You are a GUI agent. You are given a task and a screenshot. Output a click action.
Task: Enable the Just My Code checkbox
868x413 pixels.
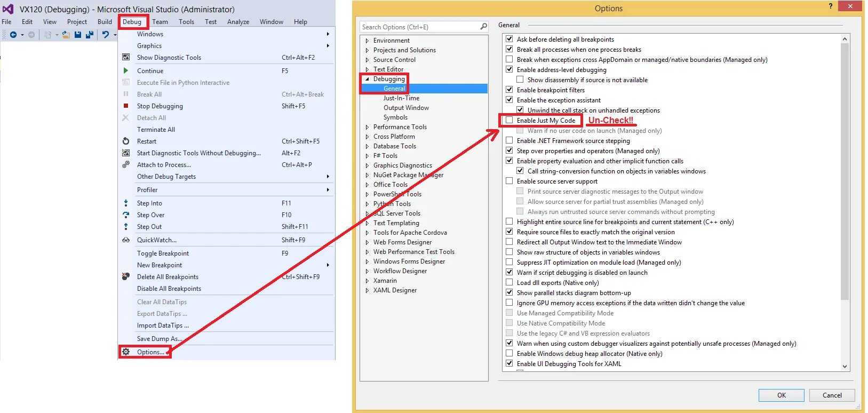tap(509, 120)
